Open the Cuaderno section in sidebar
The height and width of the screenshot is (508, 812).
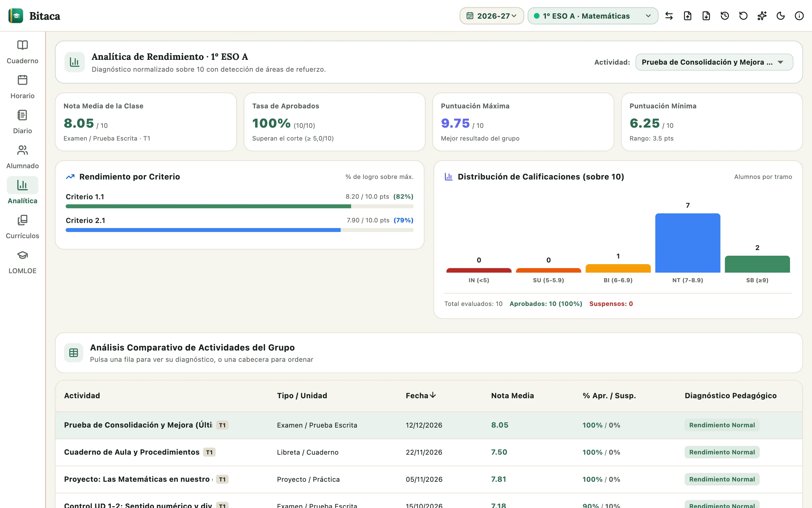click(x=23, y=52)
